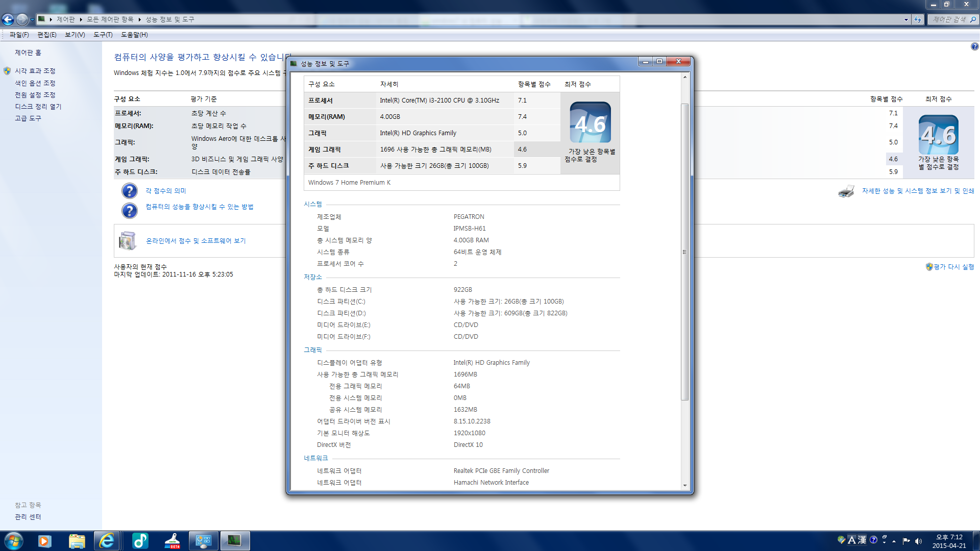
Task: Click the question mark icon beside score meanings
Action: (130, 191)
